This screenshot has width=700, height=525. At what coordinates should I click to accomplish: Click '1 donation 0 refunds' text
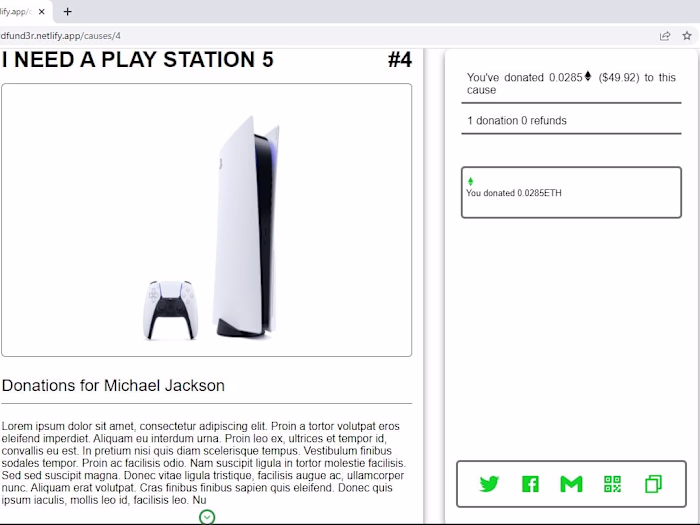click(517, 121)
